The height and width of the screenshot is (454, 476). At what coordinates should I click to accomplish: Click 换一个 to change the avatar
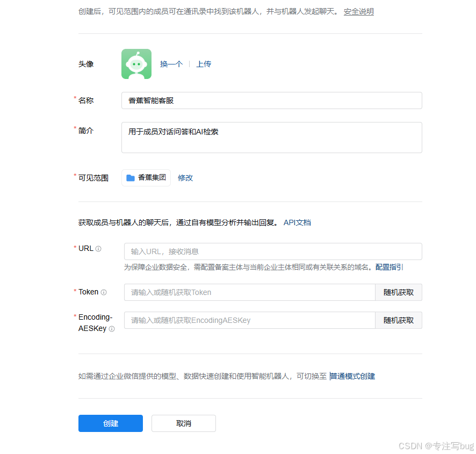(171, 63)
